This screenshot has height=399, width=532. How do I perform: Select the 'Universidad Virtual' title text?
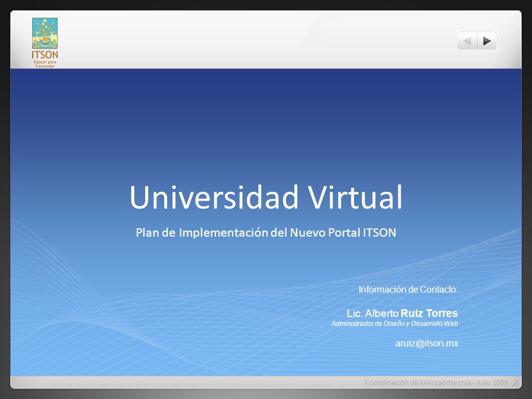(265, 197)
